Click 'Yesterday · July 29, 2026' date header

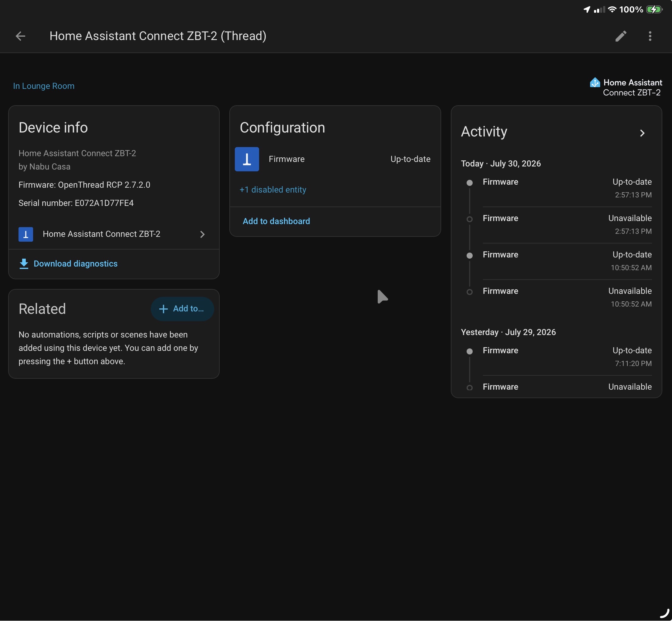pyautogui.click(x=508, y=332)
